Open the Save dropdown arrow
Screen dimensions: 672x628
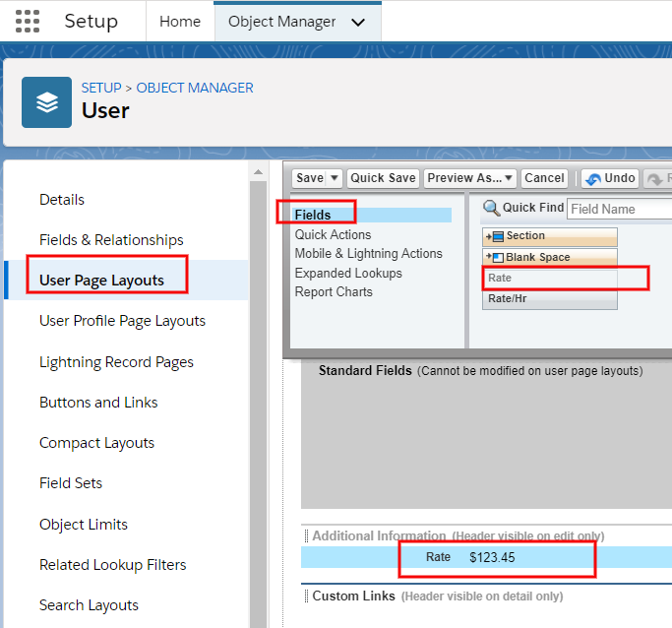335,178
